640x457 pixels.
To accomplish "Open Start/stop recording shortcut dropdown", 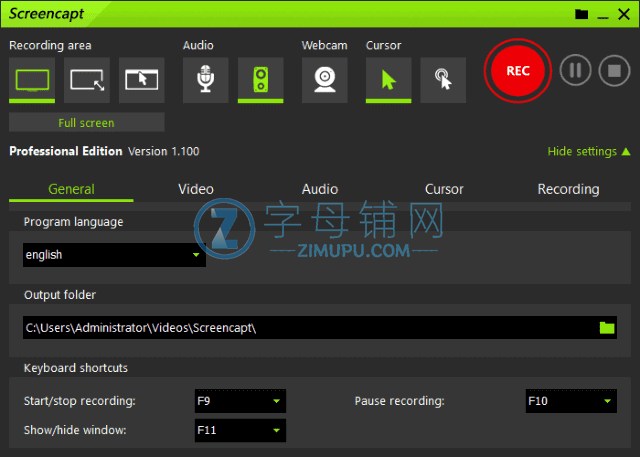I will pos(240,401).
